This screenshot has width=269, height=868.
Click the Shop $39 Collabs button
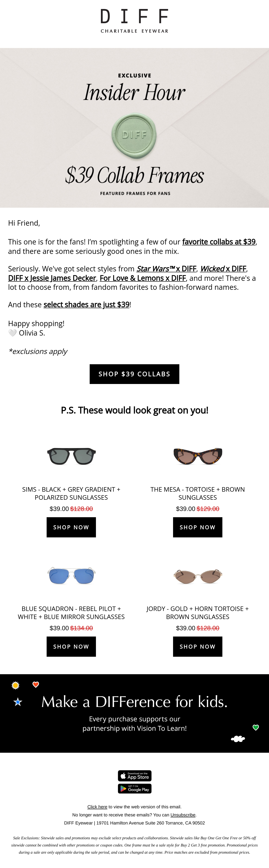coord(134,374)
